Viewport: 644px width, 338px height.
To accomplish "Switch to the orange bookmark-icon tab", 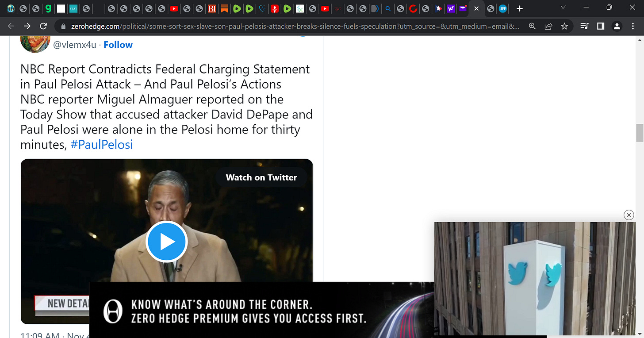I will (225, 8).
